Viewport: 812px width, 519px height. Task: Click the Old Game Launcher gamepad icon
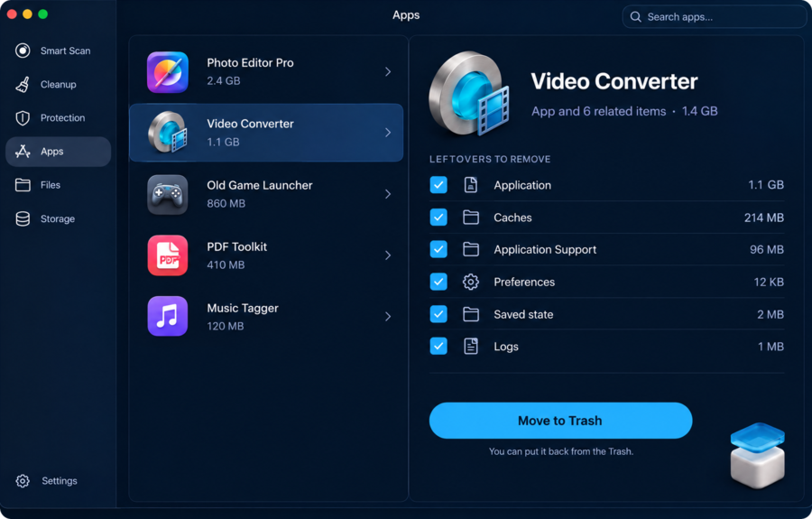[x=167, y=194]
